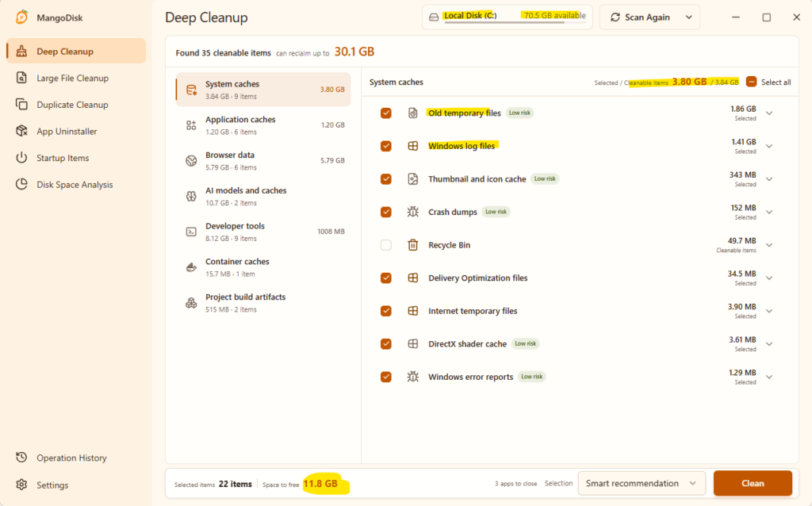Select the Developer tools category
The image size is (812, 506).
[x=263, y=232]
